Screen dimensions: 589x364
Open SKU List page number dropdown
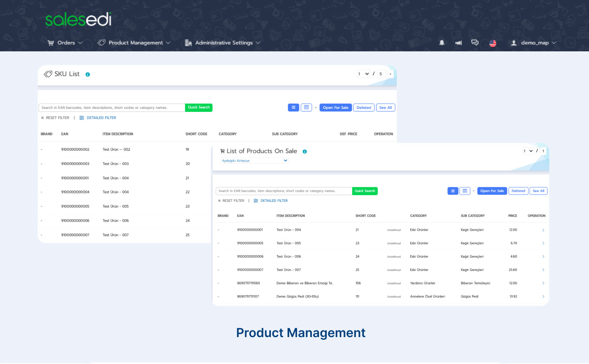pos(363,74)
